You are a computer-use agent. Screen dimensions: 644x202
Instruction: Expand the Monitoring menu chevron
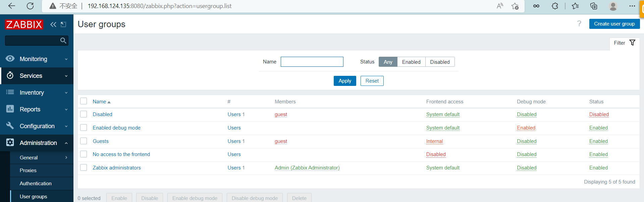tap(66, 59)
